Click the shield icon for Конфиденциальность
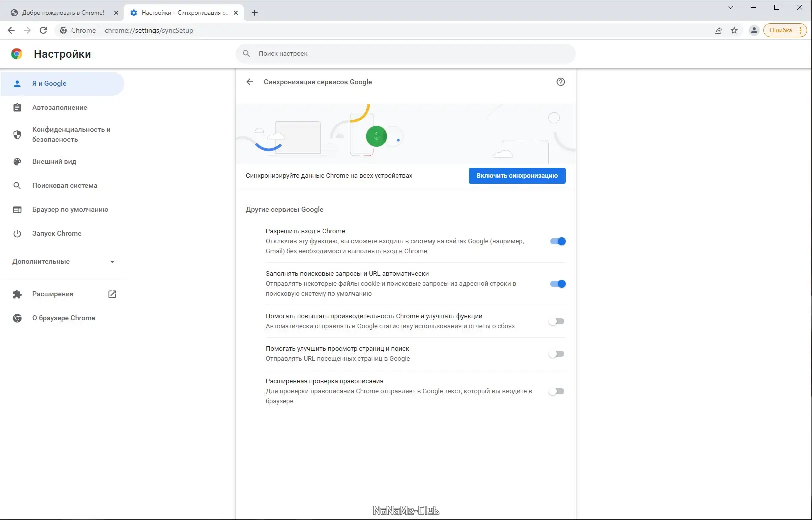The image size is (812, 520). coord(17,134)
